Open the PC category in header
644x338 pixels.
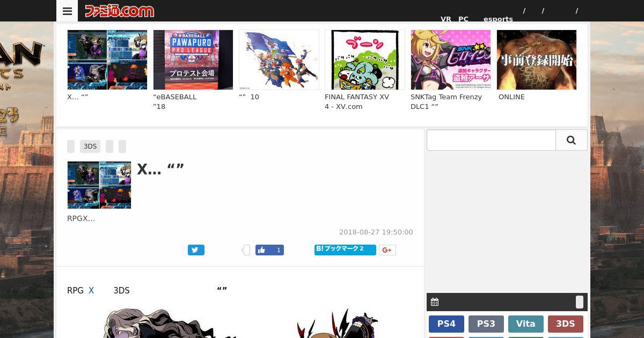click(x=463, y=19)
